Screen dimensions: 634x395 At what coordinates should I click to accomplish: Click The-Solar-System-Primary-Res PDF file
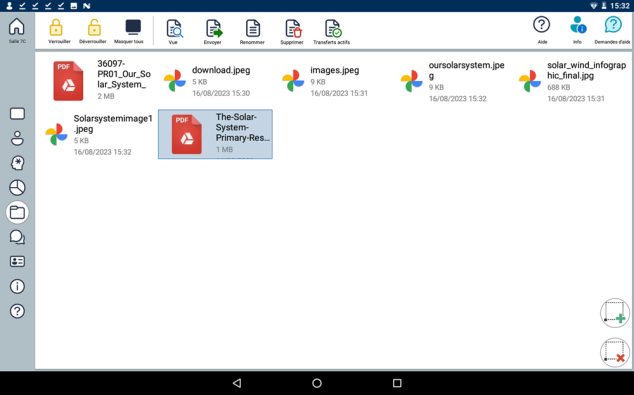coord(215,134)
